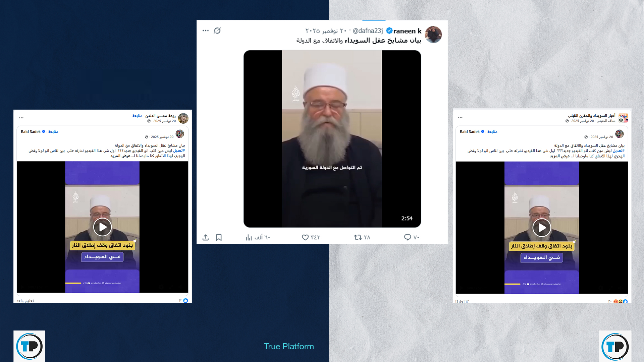644x362 pixels.
Task: Open the right Facebook post's three-dot menu
Action: (x=460, y=118)
